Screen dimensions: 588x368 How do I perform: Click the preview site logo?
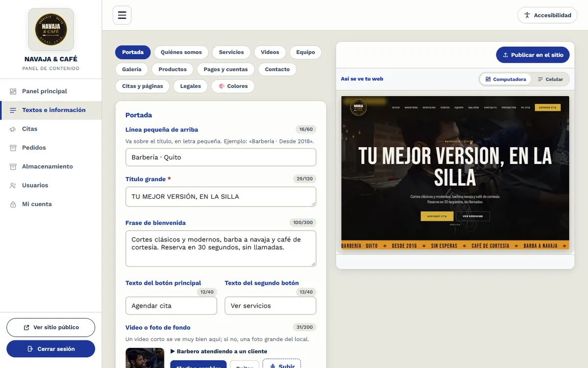click(x=359, y=107)
